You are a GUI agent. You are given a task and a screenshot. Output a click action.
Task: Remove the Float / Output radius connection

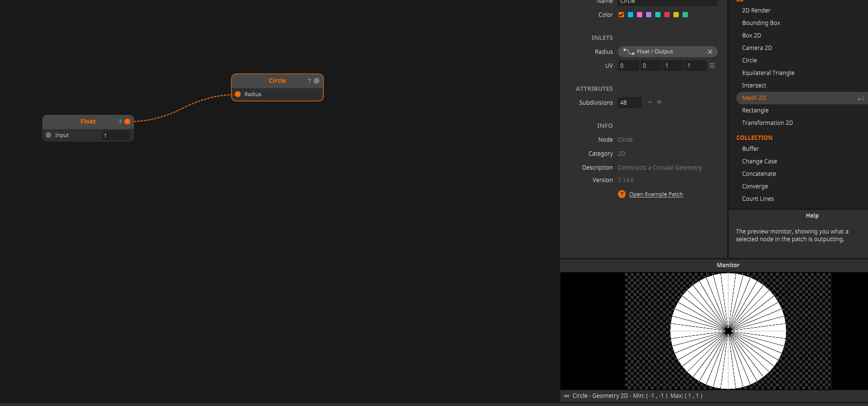point(709,52)
